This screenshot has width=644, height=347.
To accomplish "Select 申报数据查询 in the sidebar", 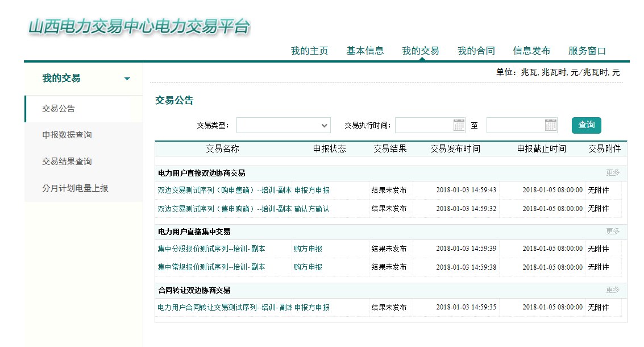I will coord(67,135).
